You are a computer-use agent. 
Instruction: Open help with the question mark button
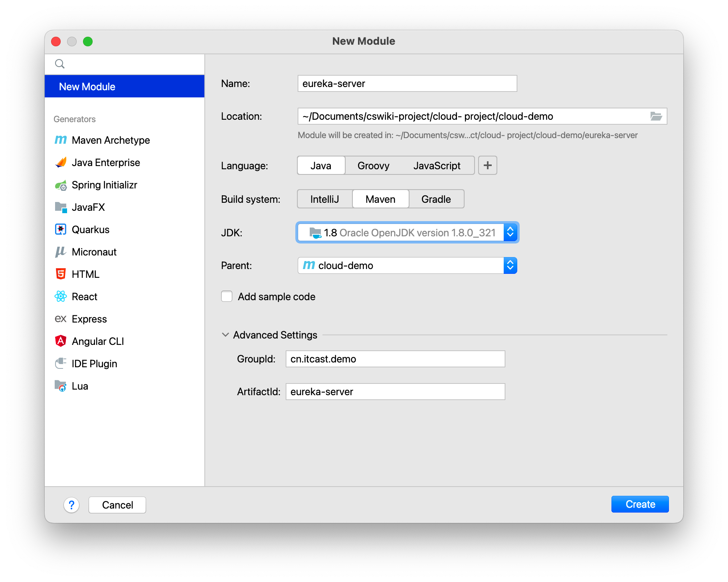coord(71,505)
